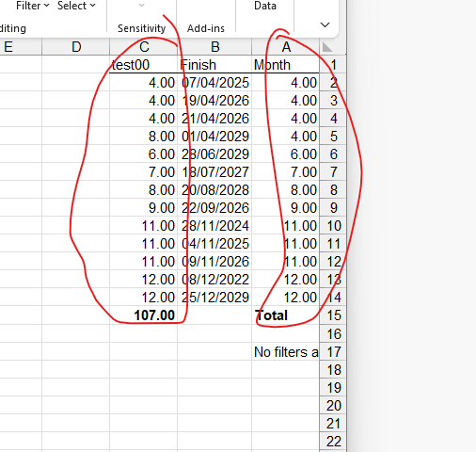The height and width of the screenshot is (452, 476).
Task: Select the 7.00 cell in test00 column
Action: point(144,172)
